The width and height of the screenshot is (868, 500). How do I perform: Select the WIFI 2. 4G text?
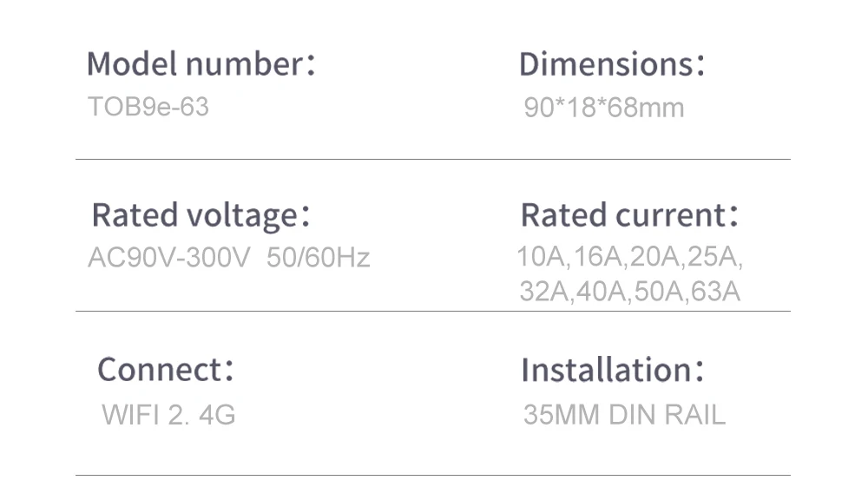168,415
